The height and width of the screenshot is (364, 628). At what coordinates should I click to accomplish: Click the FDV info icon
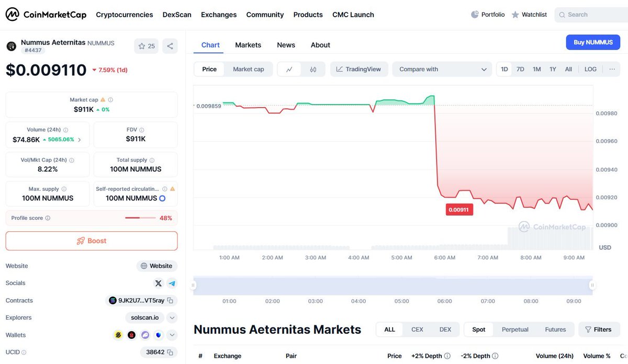click(x=142, y=130)
